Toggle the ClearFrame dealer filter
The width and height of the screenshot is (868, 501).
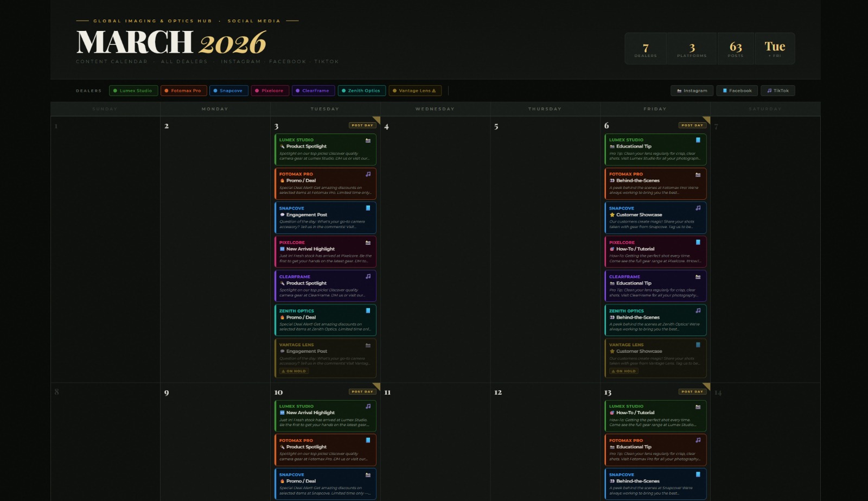pos(313,91)
